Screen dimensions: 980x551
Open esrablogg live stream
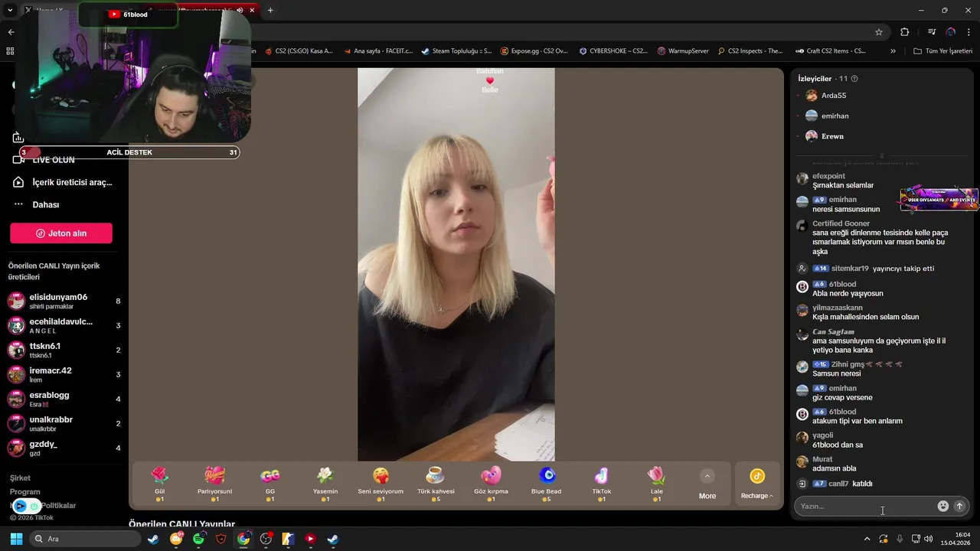click(x=64, y=399)
